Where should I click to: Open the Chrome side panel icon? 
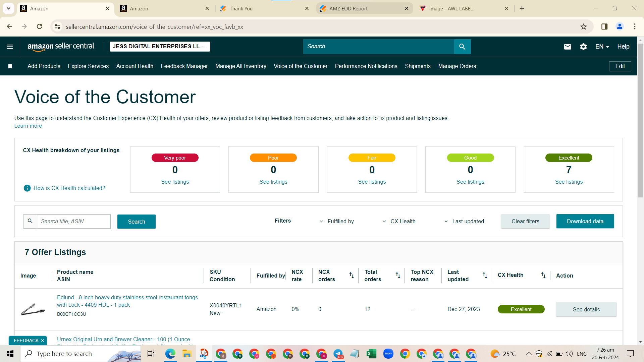pyautogui.click(x=604, y=26)
